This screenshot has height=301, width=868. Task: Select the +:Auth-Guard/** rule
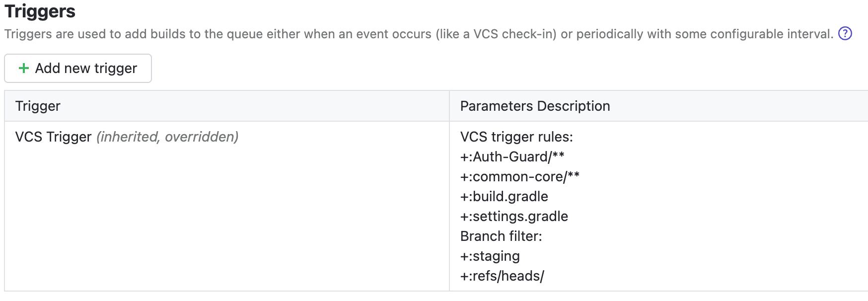tap(512, 156)
